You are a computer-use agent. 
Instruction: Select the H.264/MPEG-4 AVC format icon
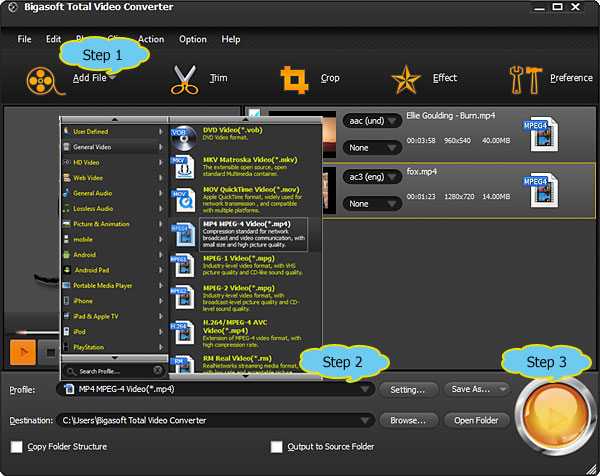pos(184,332)
